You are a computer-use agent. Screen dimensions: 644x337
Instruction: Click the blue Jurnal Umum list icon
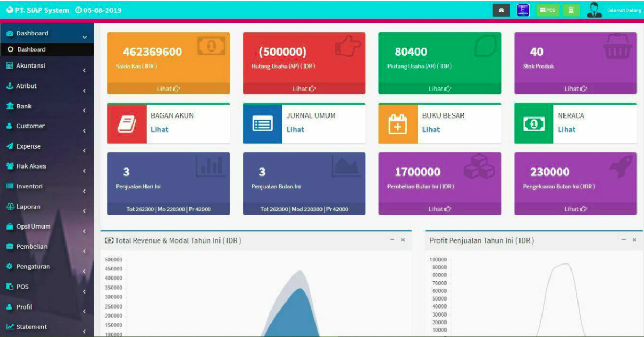pyautogui.click(x=262, y=124)
